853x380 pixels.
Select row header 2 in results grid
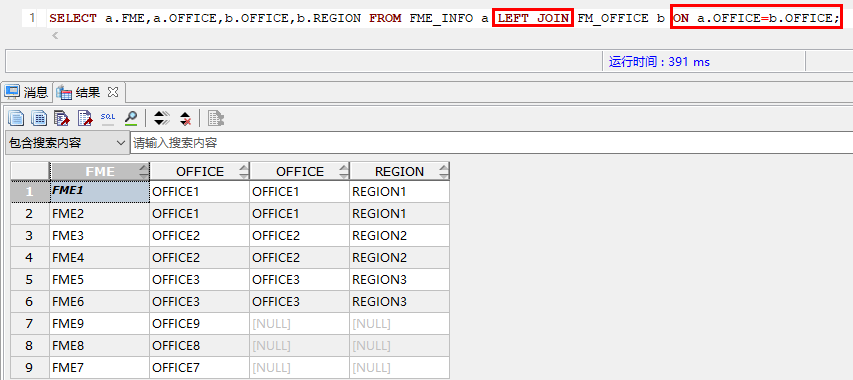[29, 214]
